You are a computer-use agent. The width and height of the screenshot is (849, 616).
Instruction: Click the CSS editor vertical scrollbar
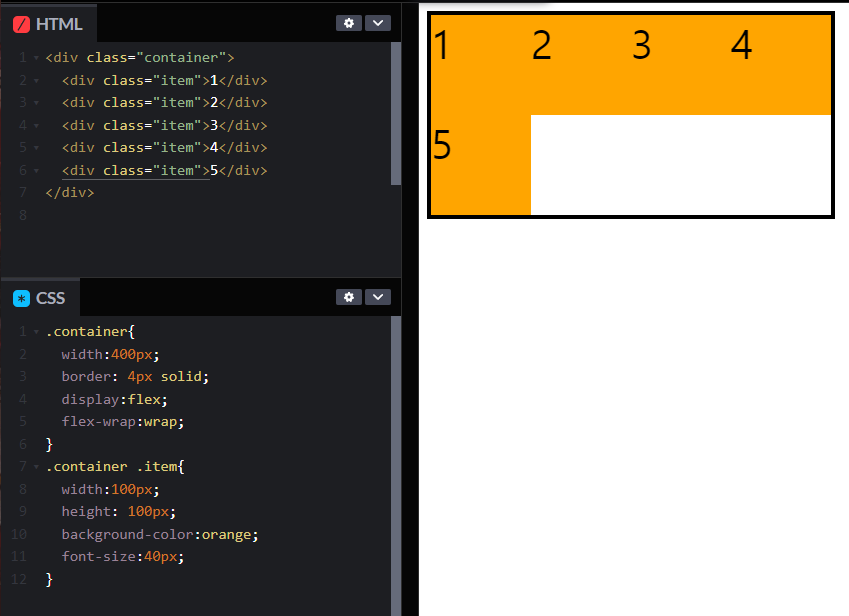click(396, 466)
